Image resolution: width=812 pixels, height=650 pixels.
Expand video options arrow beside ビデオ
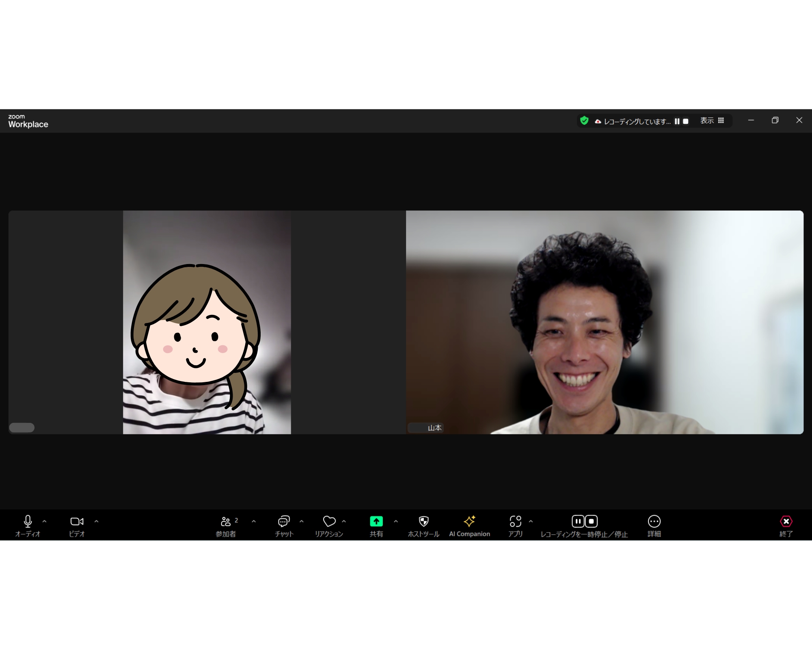(x=96, y=521)
